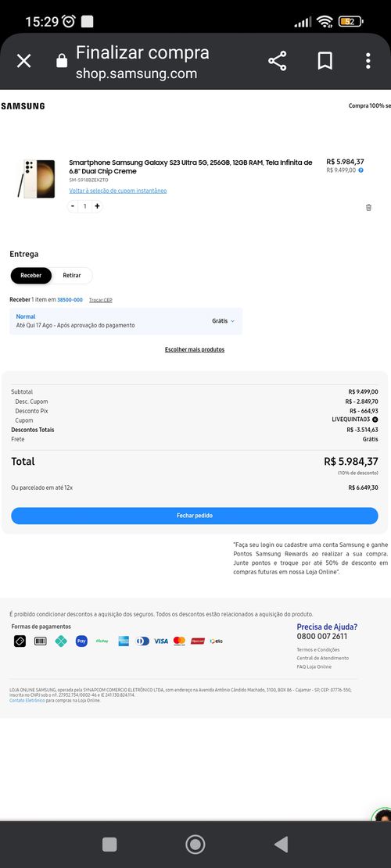Viewport: 391px width, 868px height.
Task: Switch to Retirar pickup option
Action: [x=71, y=276]
